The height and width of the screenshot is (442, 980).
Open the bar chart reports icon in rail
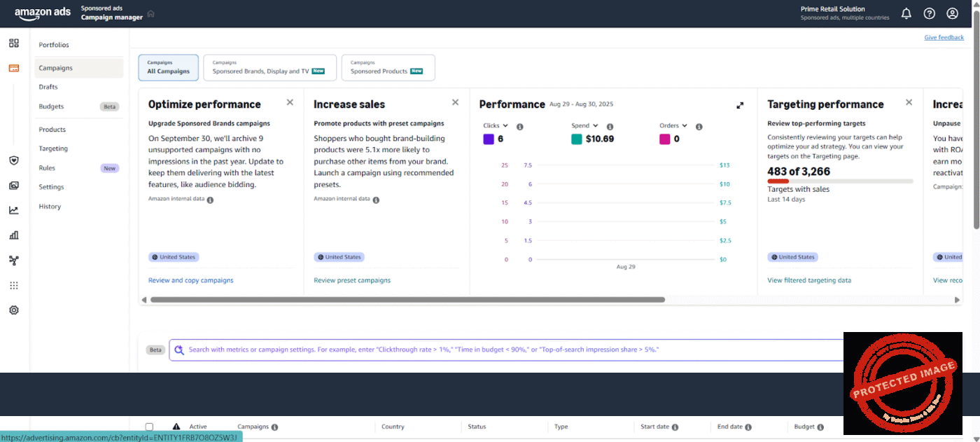pos(14,235)
